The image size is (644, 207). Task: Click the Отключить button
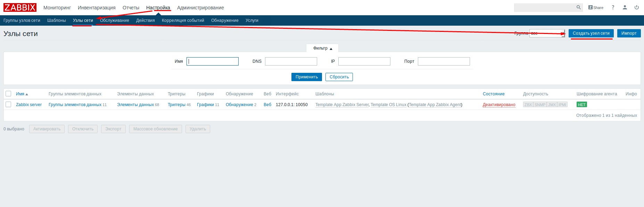83,129
